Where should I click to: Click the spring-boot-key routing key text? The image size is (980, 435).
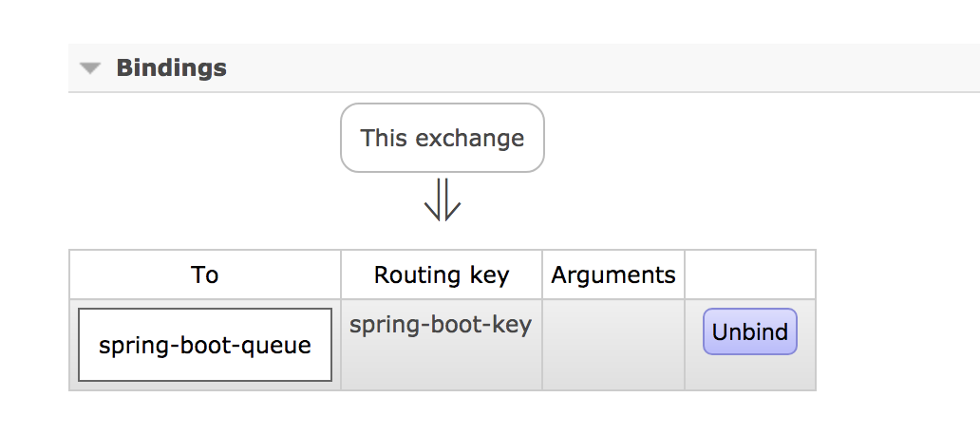pyautogui.click(x=441, y=325)
